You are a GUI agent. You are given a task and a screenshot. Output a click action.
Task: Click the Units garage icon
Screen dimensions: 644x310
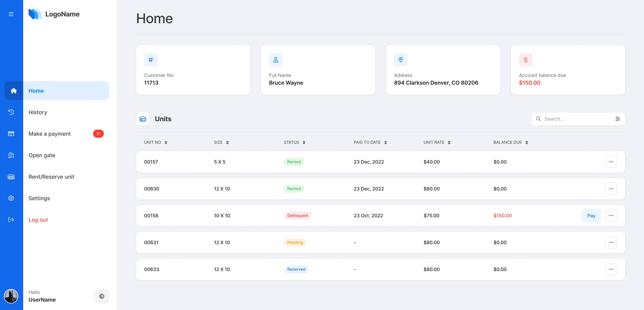143,119
